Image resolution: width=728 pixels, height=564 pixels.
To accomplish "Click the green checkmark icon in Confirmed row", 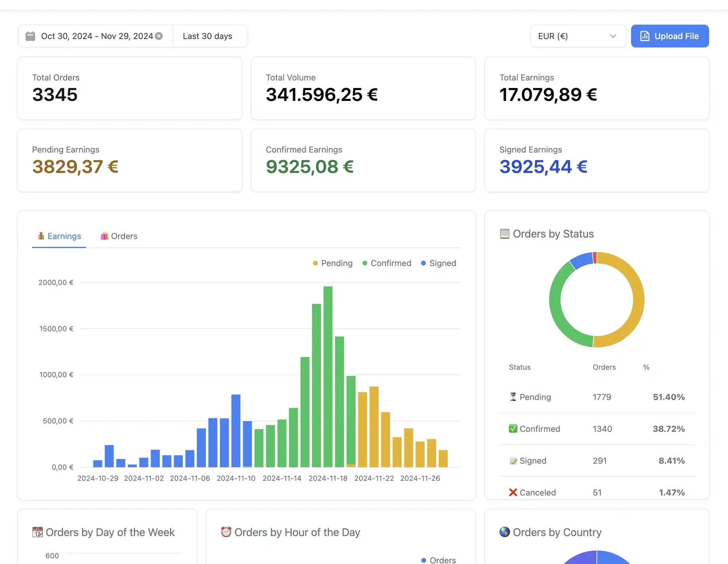I will point(513,429).
